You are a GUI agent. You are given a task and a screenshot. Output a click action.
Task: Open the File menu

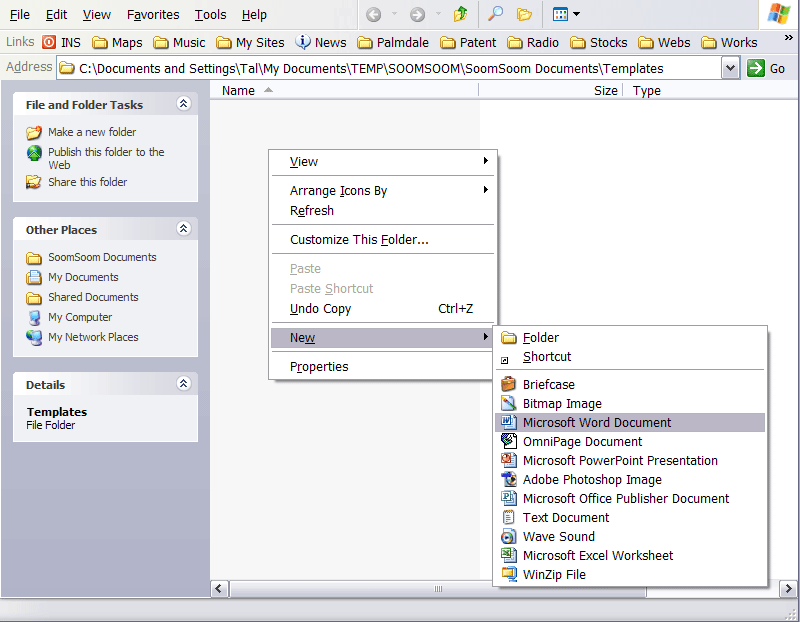pyautogui.click(x=20, y=15)
